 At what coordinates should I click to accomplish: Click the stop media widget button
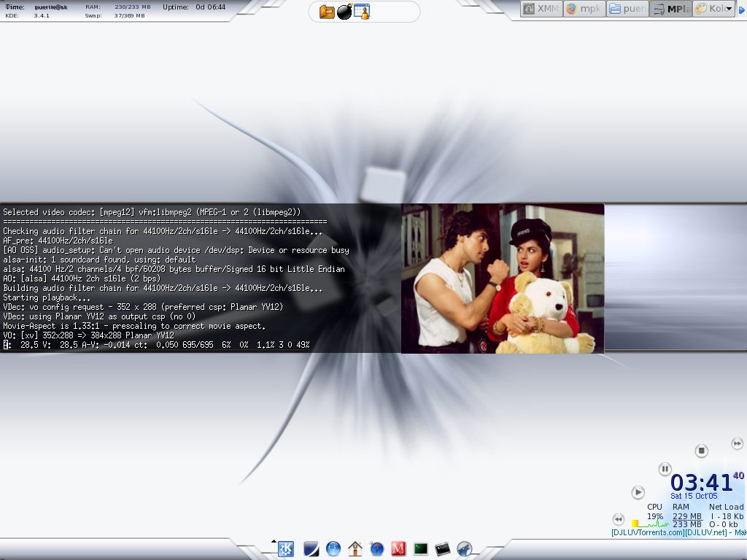point(701,451)
